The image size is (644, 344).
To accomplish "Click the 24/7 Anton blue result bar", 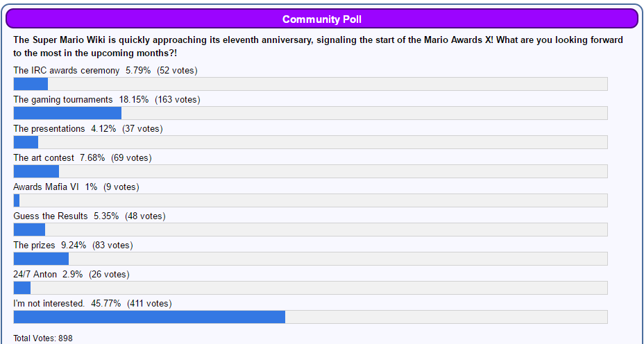I will (x=22, y=288).
